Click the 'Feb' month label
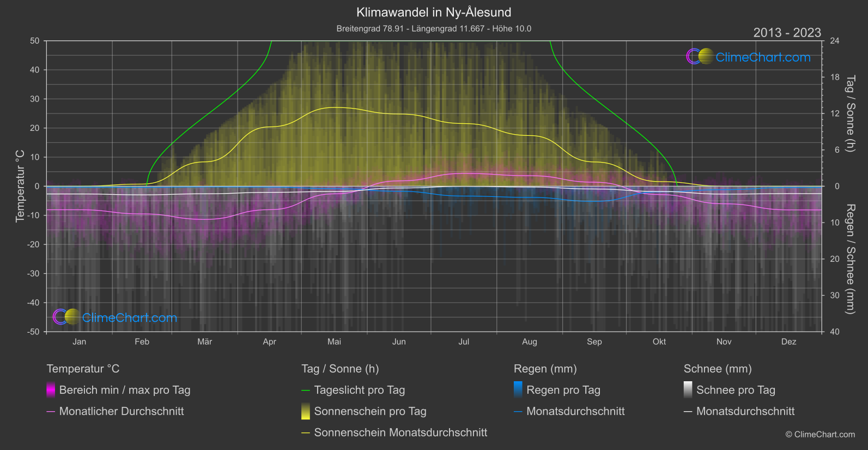This screenshot has height=450, width=868. 142,341
